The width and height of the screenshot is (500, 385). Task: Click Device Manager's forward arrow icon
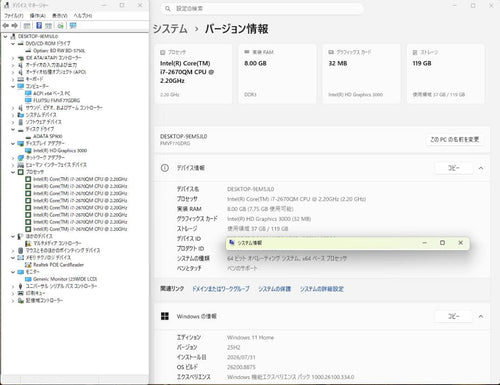[14, 26]
